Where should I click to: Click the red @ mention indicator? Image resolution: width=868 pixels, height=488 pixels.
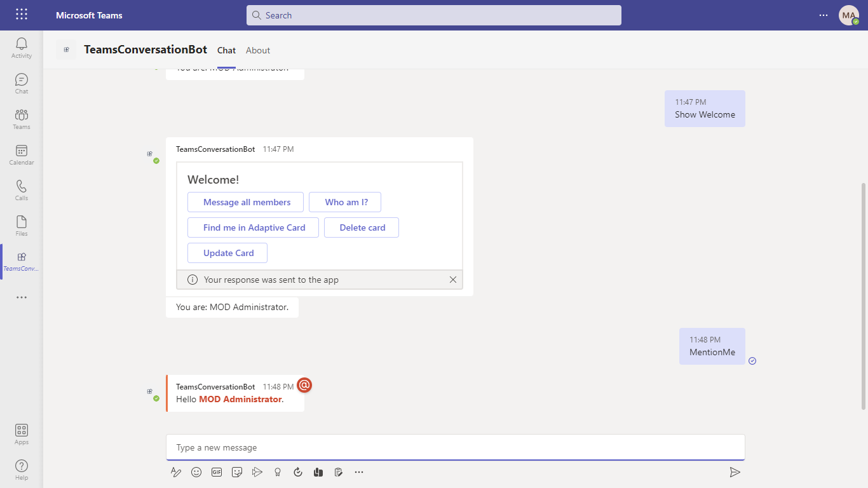point(304,385)
